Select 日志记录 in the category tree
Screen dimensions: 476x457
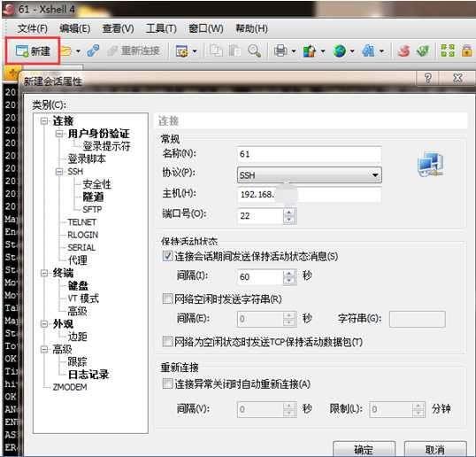coord(88,375)
